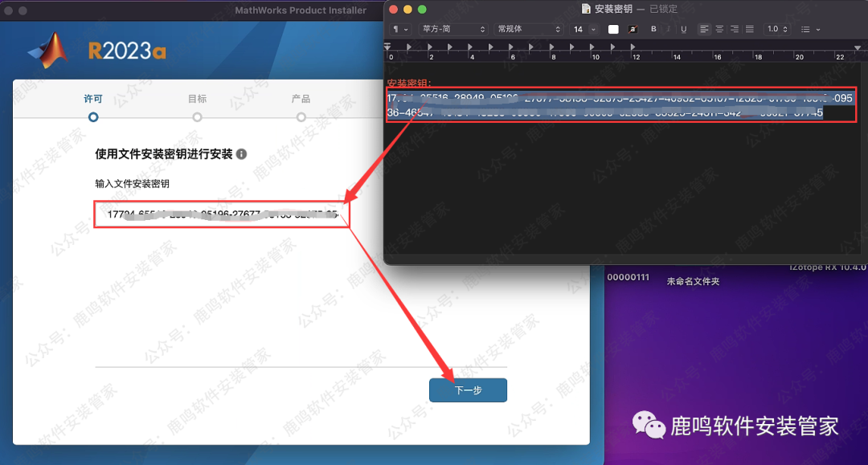Toggle underline formatting in TextEdit
The width and height of the screenshot is (868, 465).
click(x=684, y=29)
